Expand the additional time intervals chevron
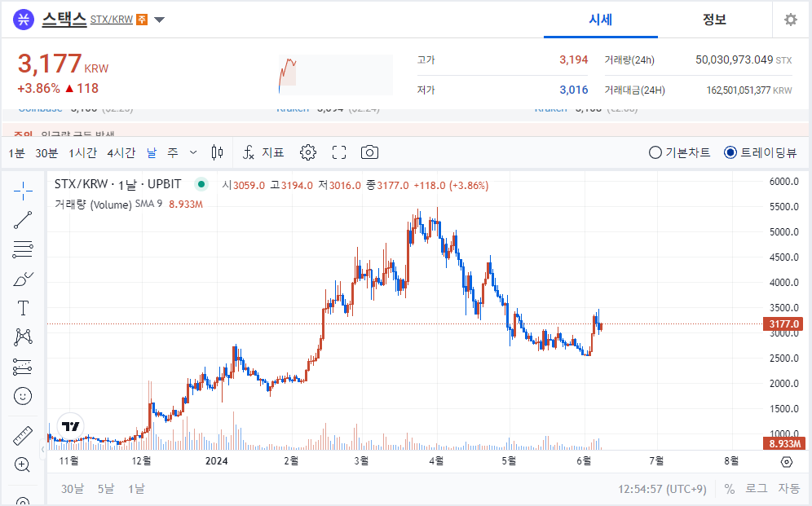The width and height of the screenshot is (812, 506). (193, 152)
